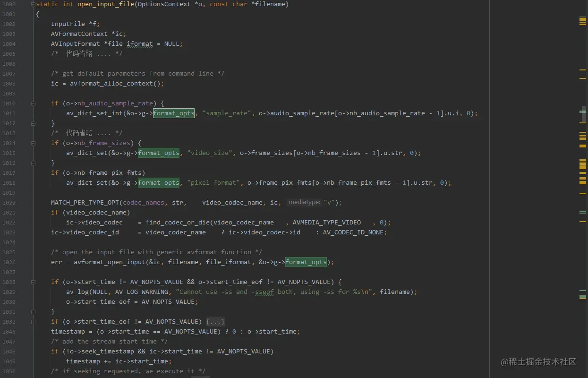Click the AVMEDIA_TYPE_VIDEO constant
The image size is (588, 378).
327,223
